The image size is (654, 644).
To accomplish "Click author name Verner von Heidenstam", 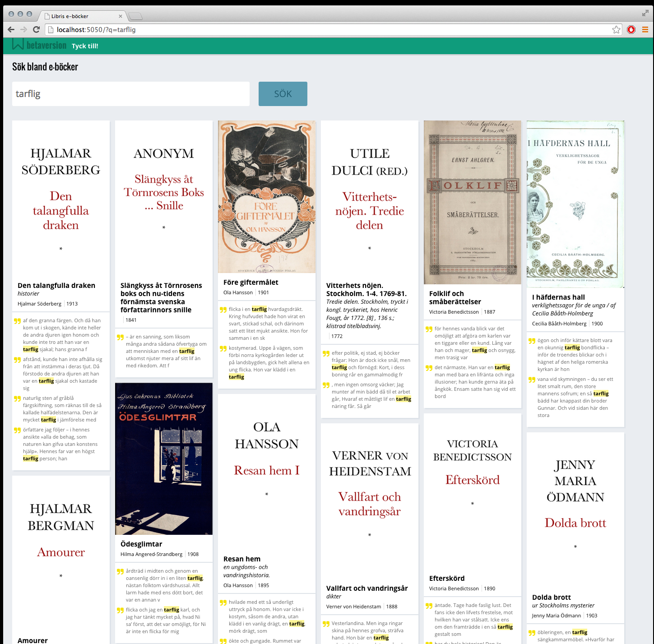I will point(353,607).
